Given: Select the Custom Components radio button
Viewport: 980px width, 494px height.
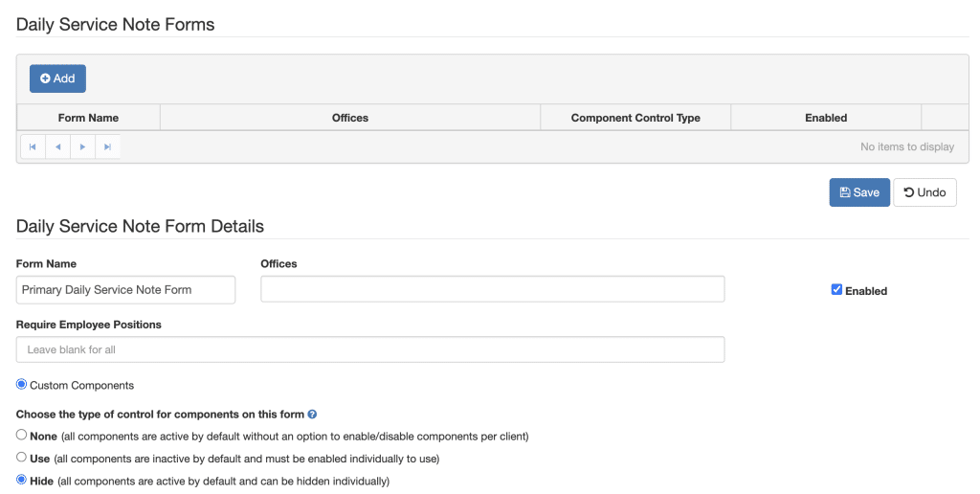Looking at the screenshot, I should tap(22, 385).
